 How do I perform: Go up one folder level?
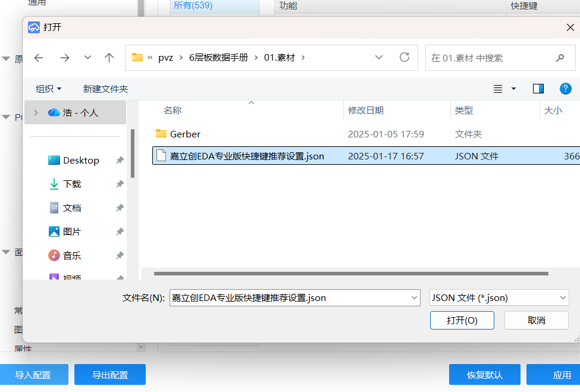click(109, 57)
